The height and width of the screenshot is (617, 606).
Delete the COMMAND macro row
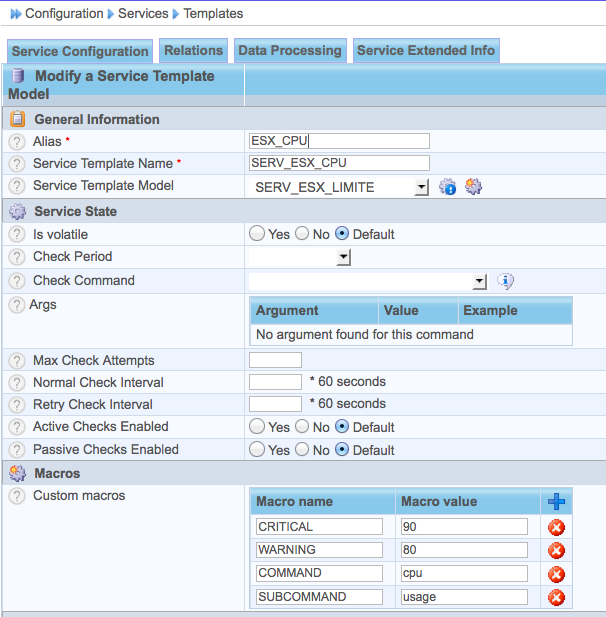[556, 574]
